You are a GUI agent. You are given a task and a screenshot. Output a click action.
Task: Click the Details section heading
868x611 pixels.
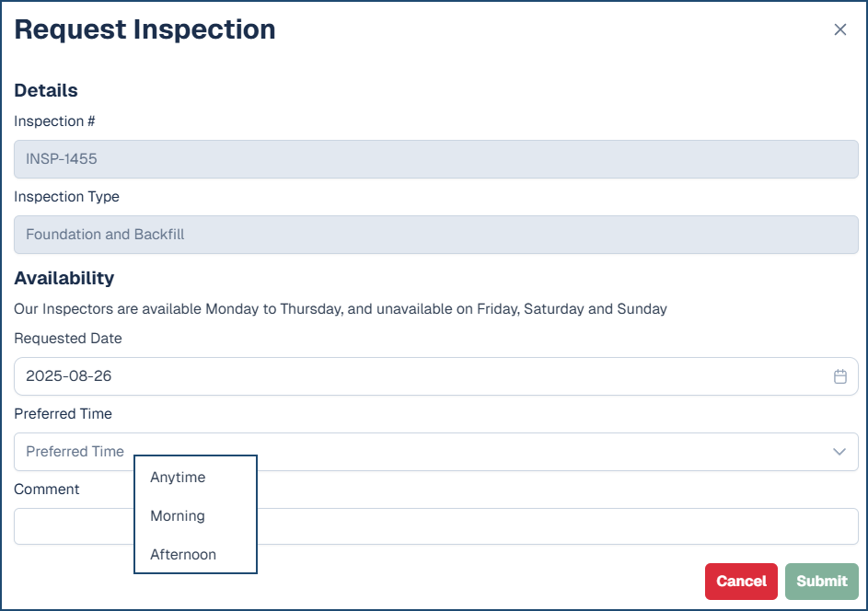(46, 90)
